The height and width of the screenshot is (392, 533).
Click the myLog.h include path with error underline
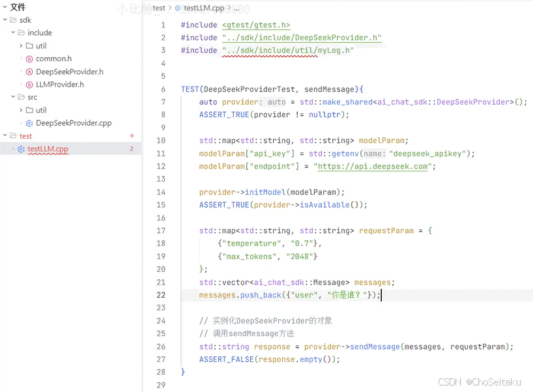[x=288, y=50]
